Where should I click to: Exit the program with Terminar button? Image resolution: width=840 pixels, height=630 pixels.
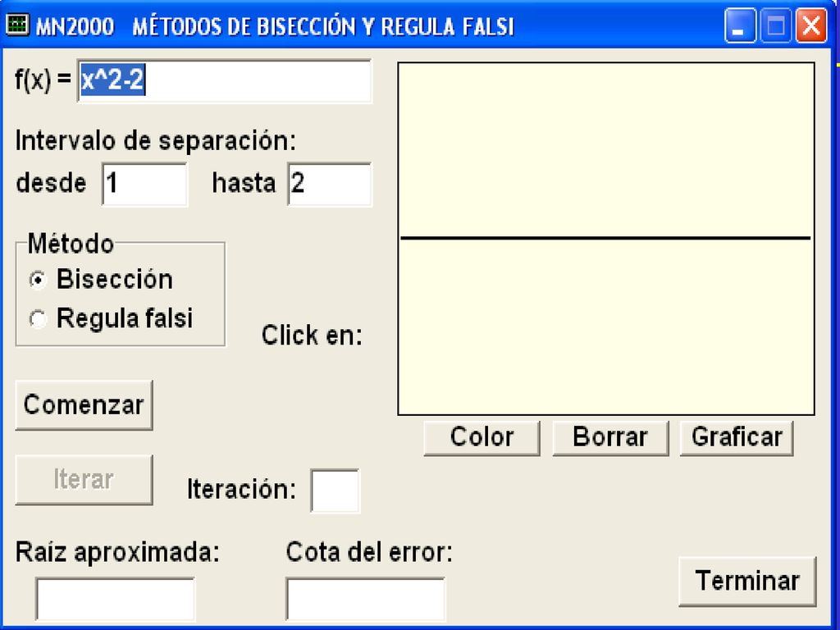[747, 582]
